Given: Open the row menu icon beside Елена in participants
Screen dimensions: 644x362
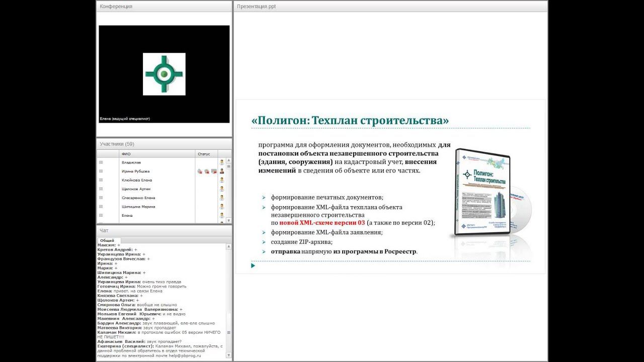Looking at the screenshot, I should tap(101, 215).
